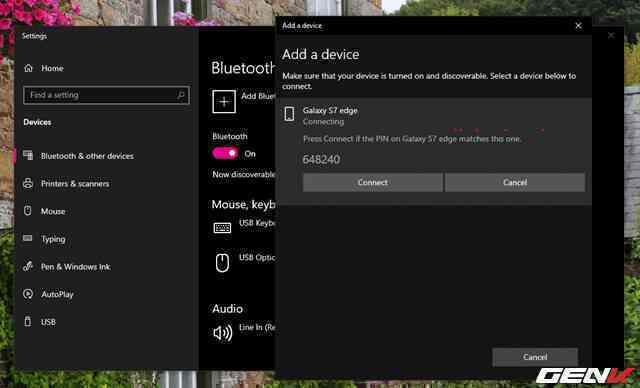Image resolution: width=640 pixels, height=388 pixels.
Task: Click the Now discoverable status text
Action: pos(244,174)
